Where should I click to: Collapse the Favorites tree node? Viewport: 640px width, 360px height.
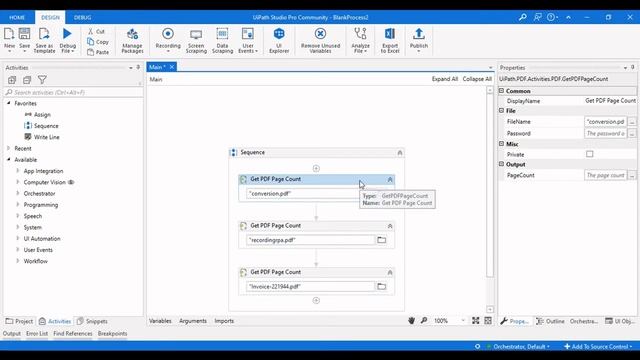click(x=9, y=103)
